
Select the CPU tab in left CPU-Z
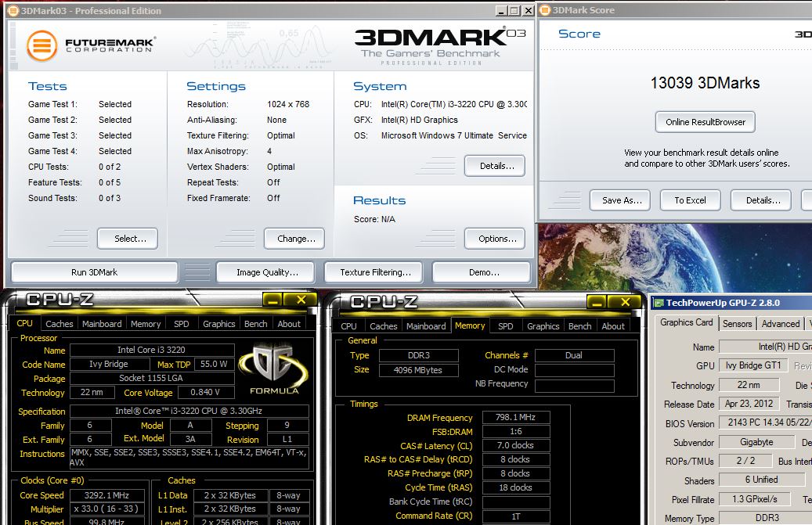[25, 323]
